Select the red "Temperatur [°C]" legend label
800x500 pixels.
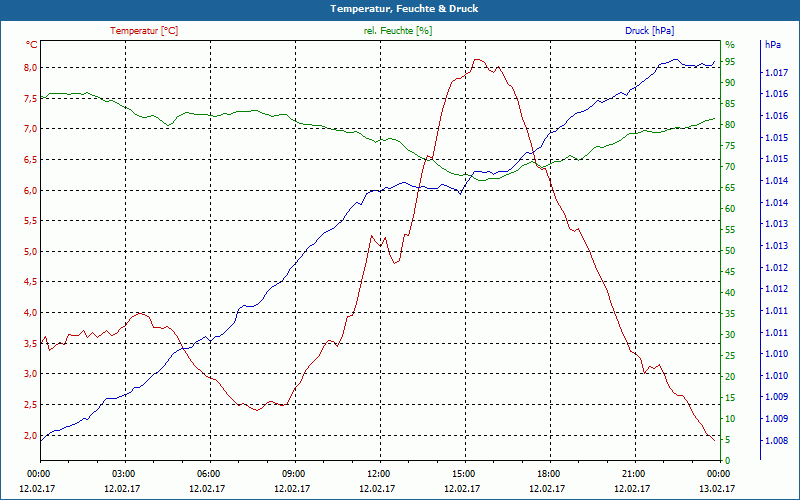144,31
